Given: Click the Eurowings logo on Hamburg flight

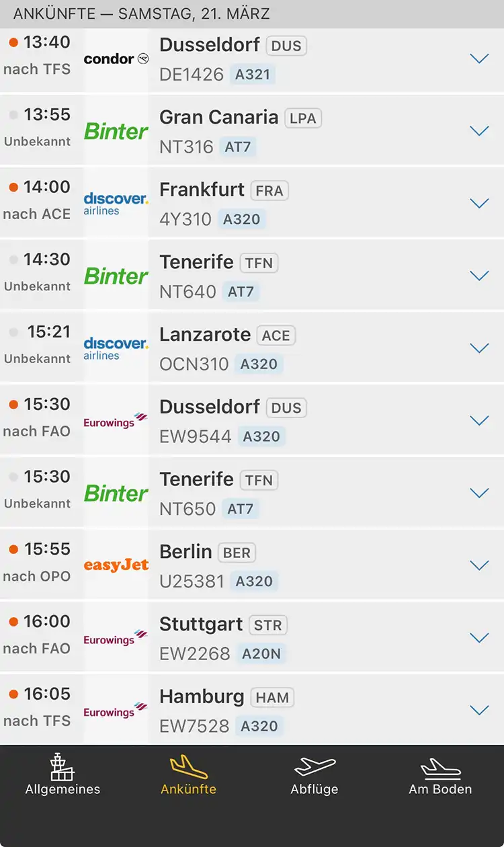Looking at the screenshot, I should (x=116, y=710).
